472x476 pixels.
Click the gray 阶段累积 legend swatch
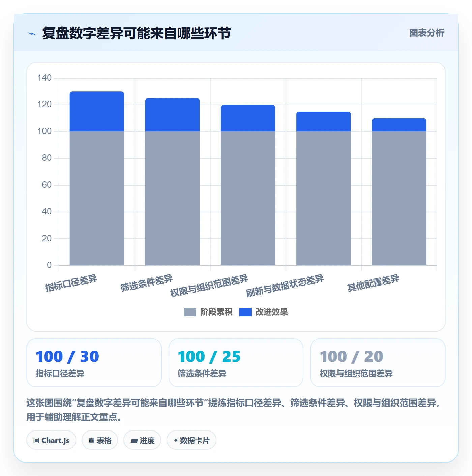click(190, 312)
